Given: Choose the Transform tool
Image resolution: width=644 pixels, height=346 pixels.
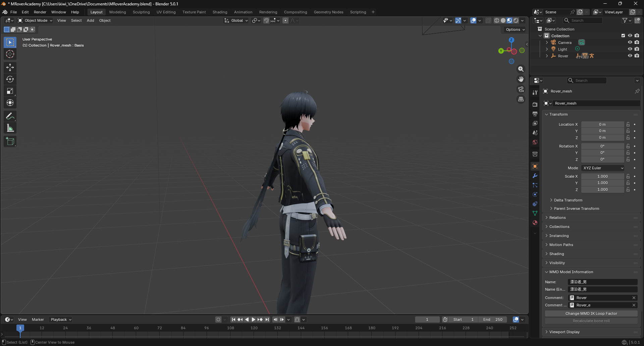Looking at the screenshot, I should click(10, 103).
